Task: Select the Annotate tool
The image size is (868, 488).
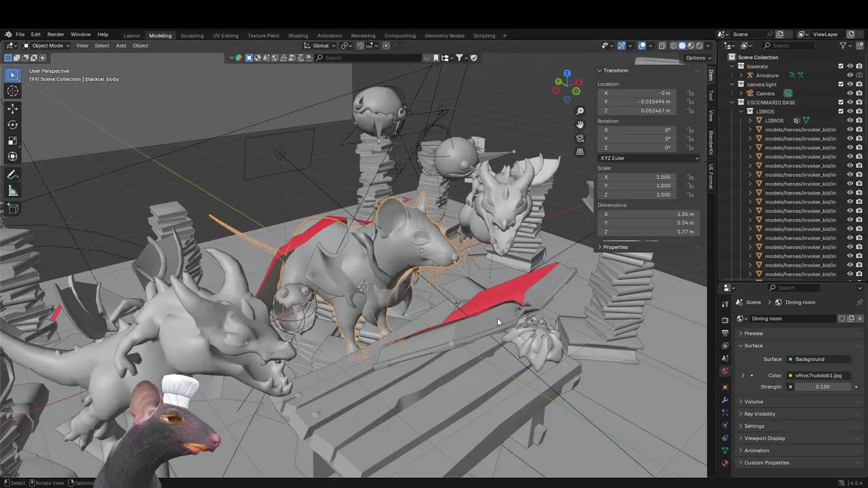Action: 12,175
